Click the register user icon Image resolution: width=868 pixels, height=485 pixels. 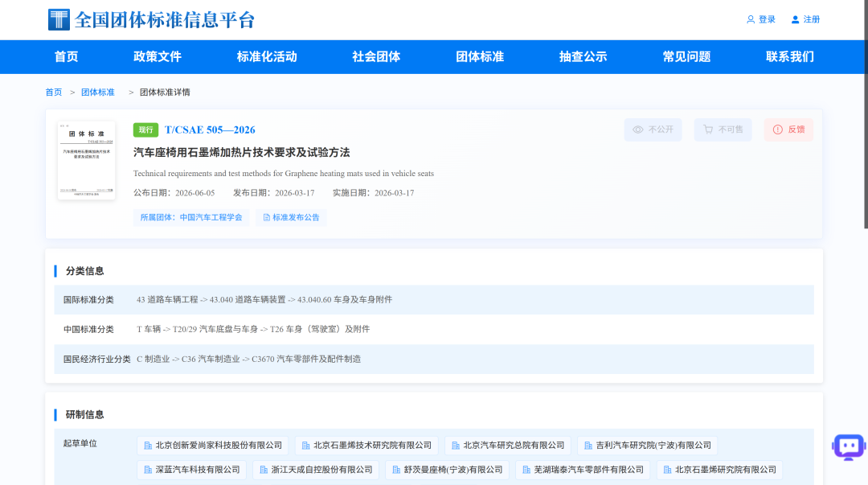[795, 19]
